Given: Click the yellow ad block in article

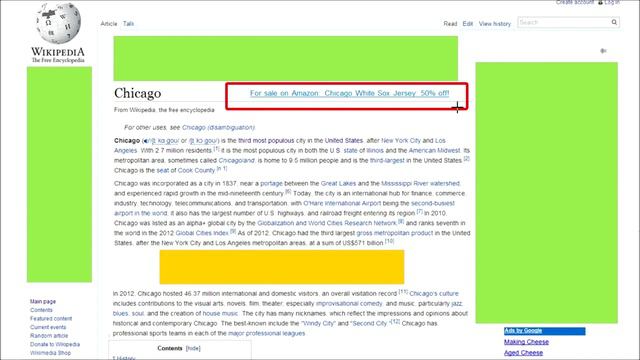Looking at the screenshot, I should coord(282,267).
